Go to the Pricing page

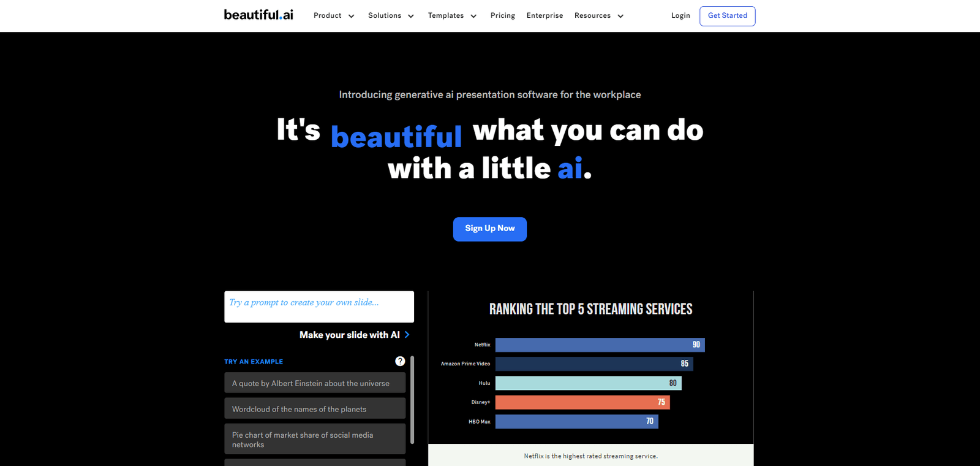tap(503, 15)
